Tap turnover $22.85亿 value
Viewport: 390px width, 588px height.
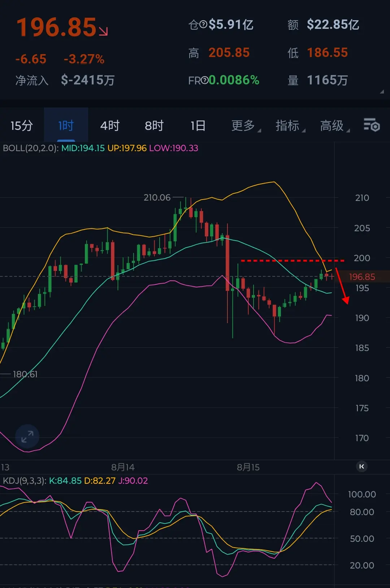click(333, 25)
